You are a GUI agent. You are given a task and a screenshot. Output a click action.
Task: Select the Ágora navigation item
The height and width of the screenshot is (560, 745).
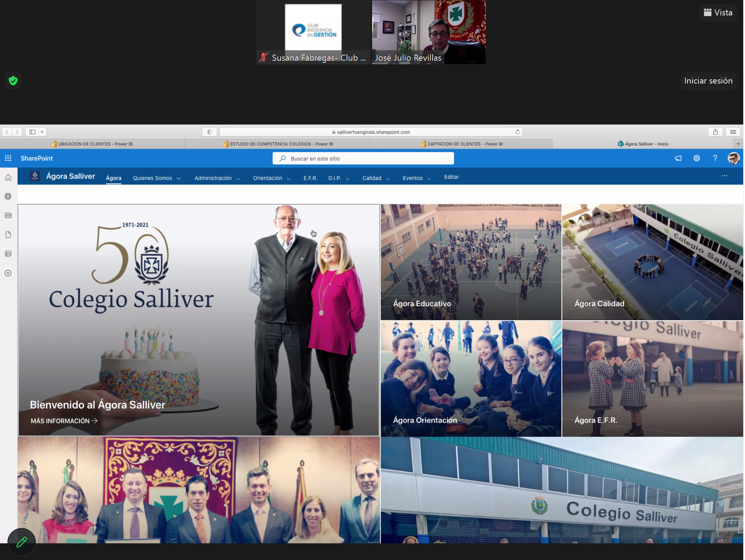114,178
